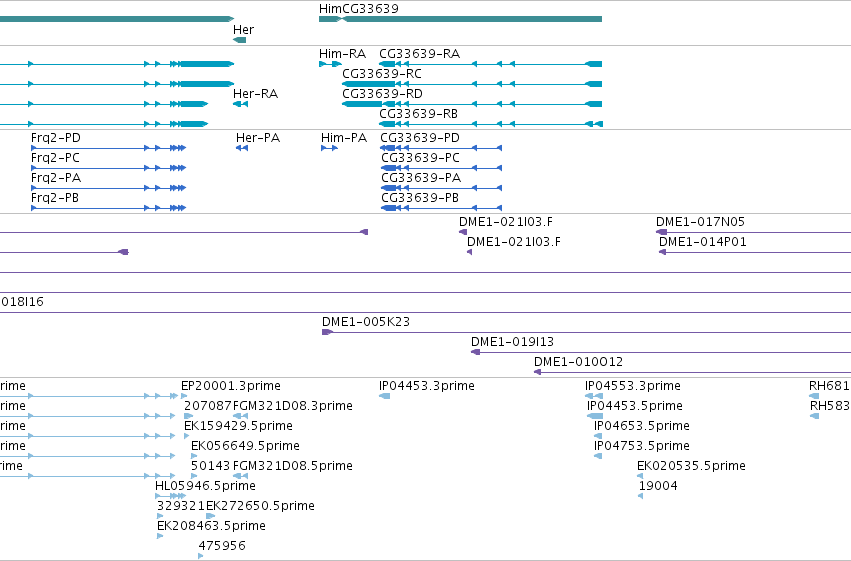Click the FGM321D08.3prime EST label
The image size is (851, 561).
[x=293, y=406]
